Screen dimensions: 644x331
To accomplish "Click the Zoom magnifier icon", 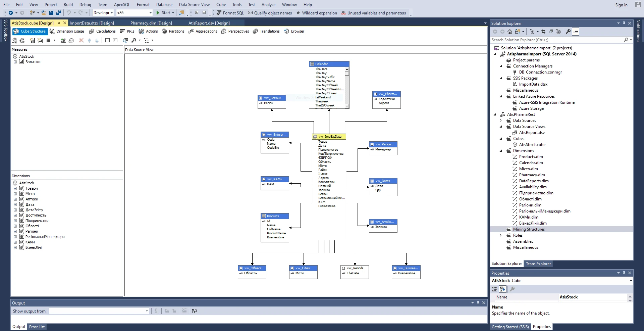I will (x=133, y=40).
